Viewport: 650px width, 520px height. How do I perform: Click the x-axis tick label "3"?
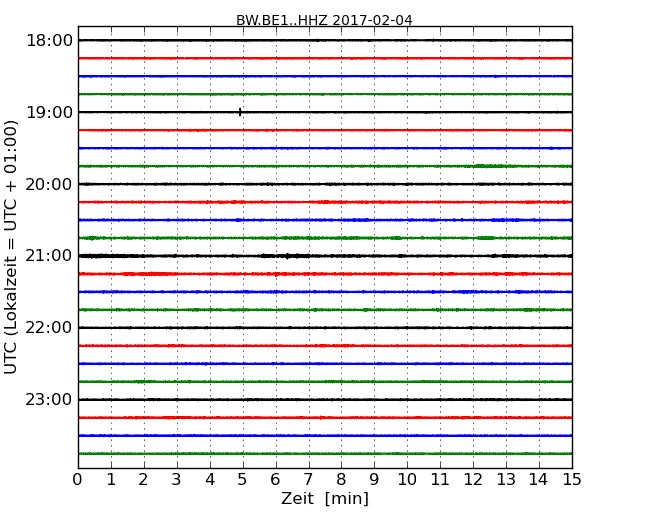pos(177,480)
